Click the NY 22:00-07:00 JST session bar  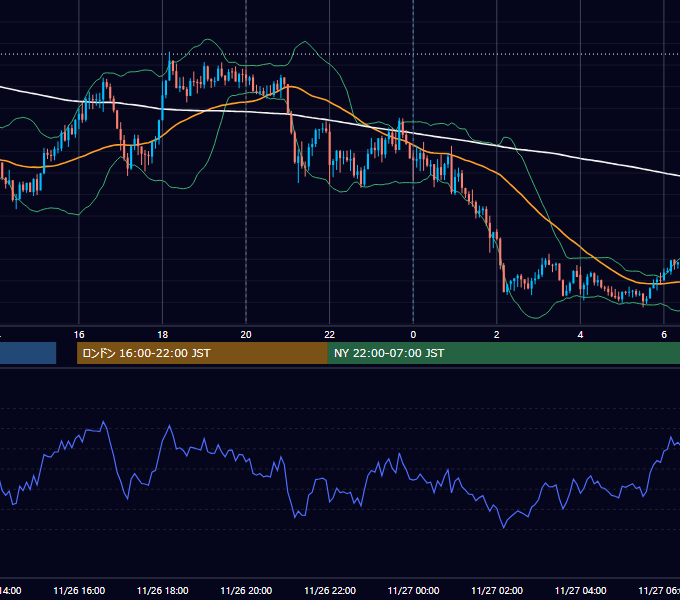coord(503,353)
